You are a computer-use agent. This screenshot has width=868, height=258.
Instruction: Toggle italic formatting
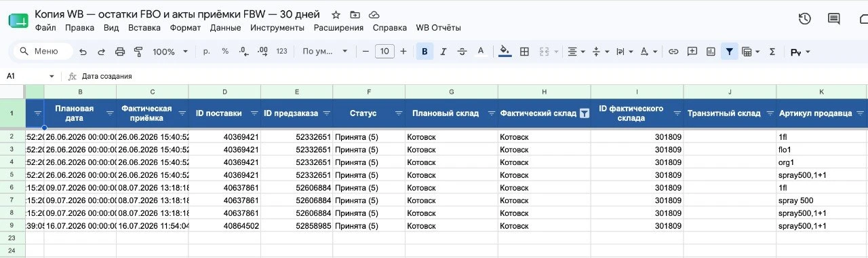point(443,51)
